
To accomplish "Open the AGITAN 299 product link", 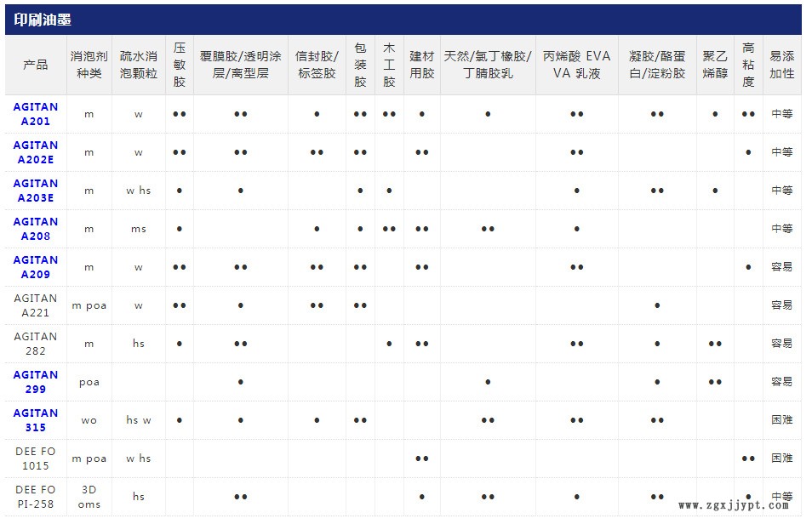I will coord(35,382).
